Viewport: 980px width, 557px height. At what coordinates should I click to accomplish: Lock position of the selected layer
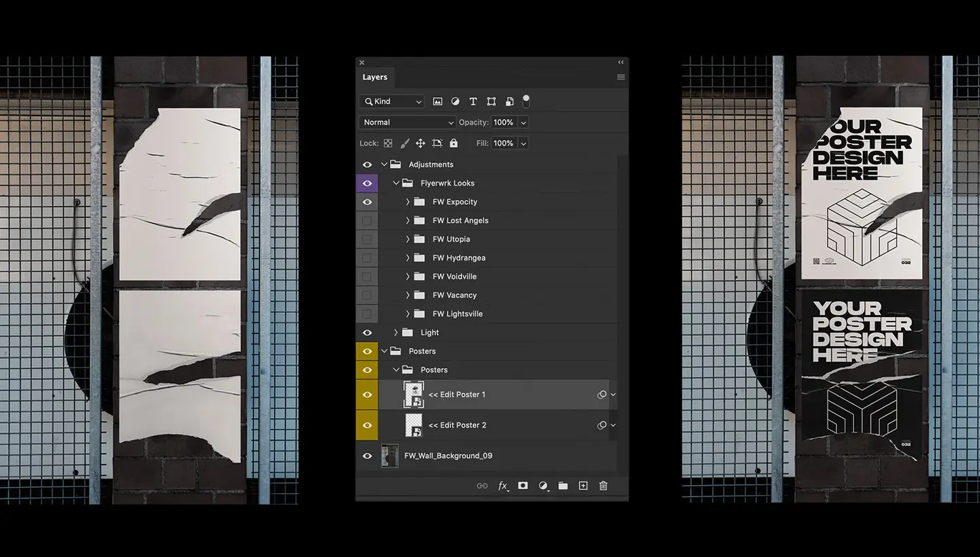[421, 143]
